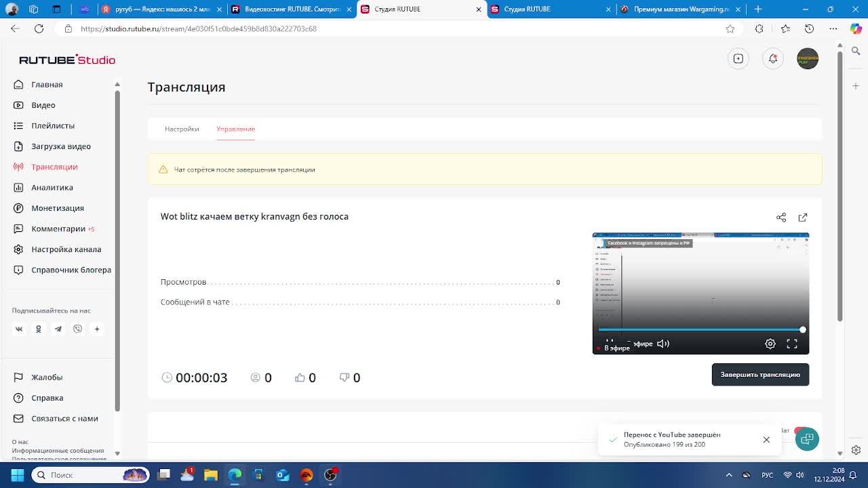The image size is (868, 488).
Task: Click the browser address bar
Action: click(x=393, y=28)
